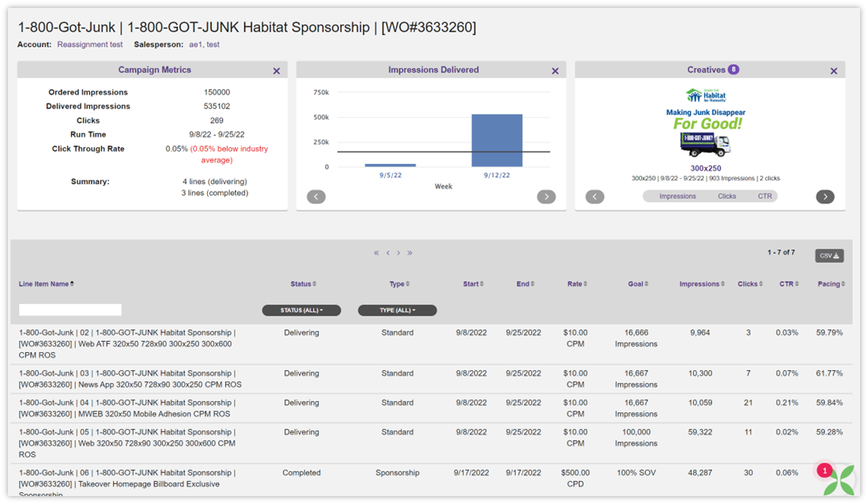Sort table by Pacing column
This screenshot has width=868, height=504.
point(832,284)
